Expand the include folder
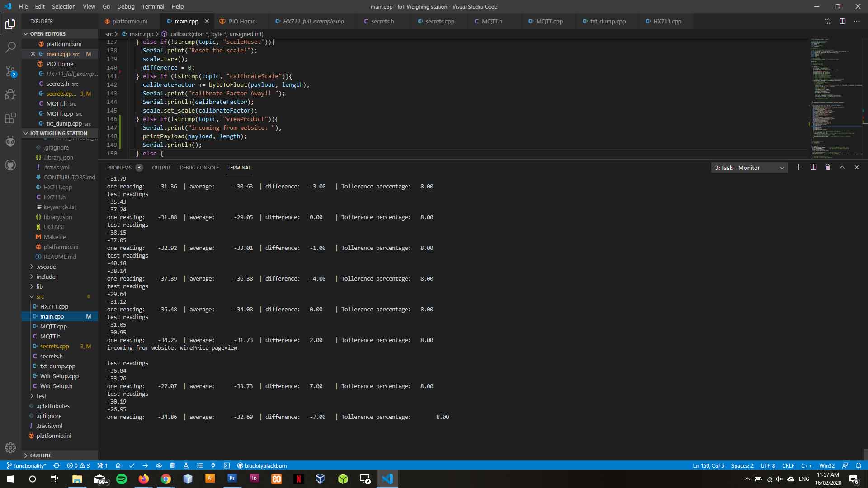 46,277
